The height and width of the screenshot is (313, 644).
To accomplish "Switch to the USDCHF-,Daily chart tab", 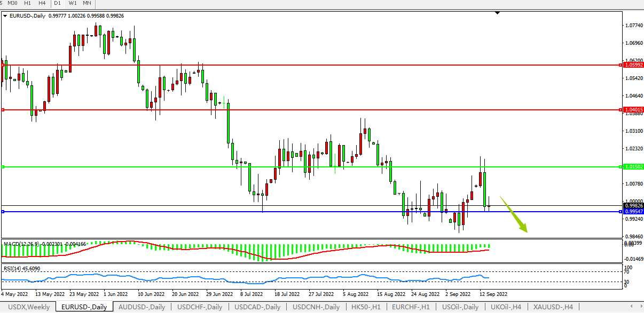I will (x=200, y=307).
